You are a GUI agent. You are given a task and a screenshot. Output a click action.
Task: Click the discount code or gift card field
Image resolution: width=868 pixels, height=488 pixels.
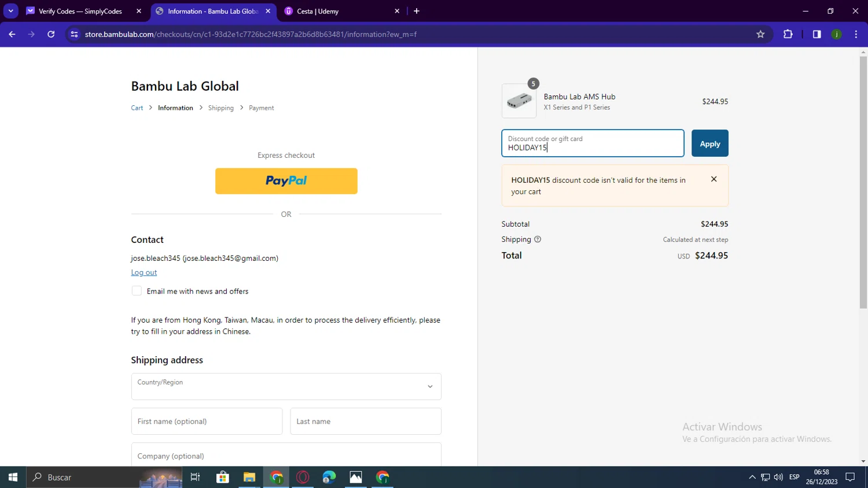[593, 143]
